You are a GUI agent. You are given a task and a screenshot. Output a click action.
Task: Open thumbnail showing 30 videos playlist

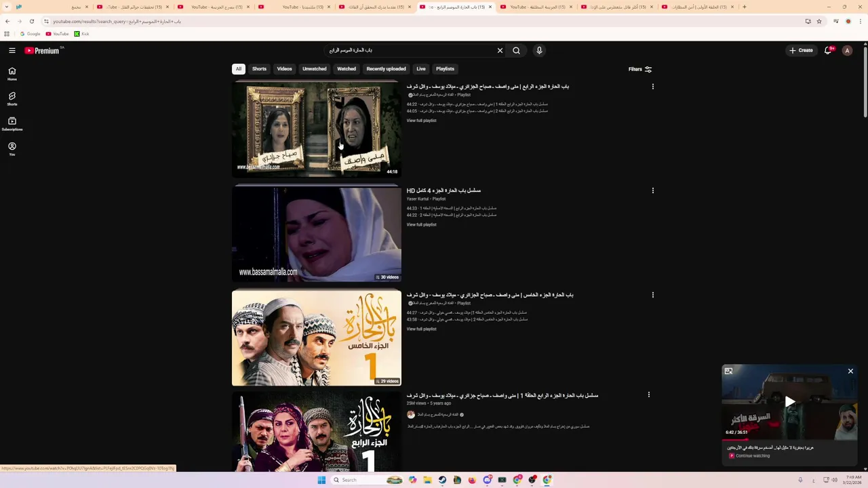point(317,234)
